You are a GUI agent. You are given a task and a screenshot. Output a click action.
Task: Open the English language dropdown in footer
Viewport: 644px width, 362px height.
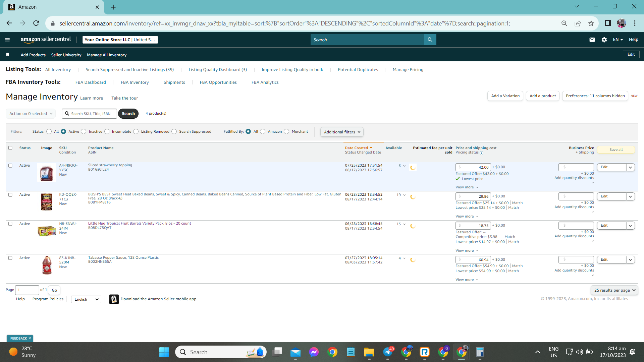tap(86, 299)
